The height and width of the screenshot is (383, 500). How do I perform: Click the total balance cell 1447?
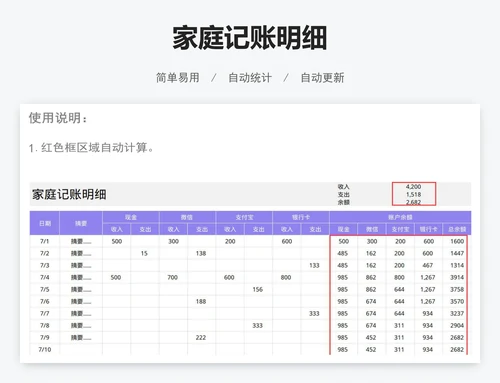457,253
